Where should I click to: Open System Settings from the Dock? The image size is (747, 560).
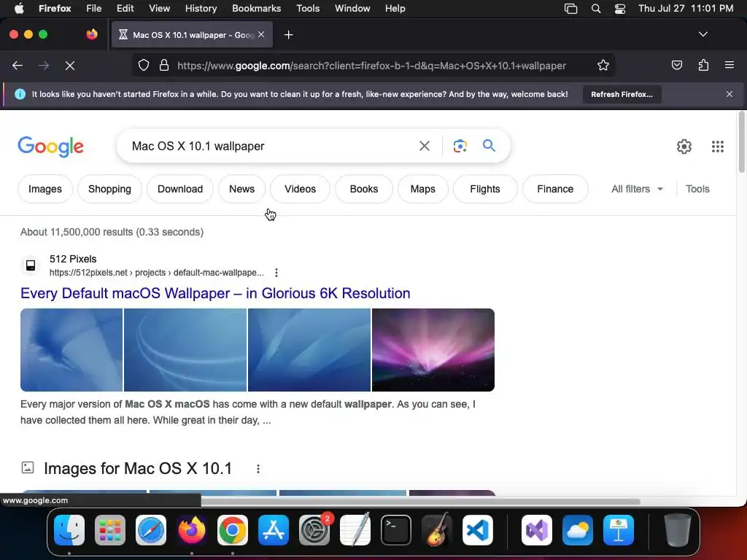[314, 530]
